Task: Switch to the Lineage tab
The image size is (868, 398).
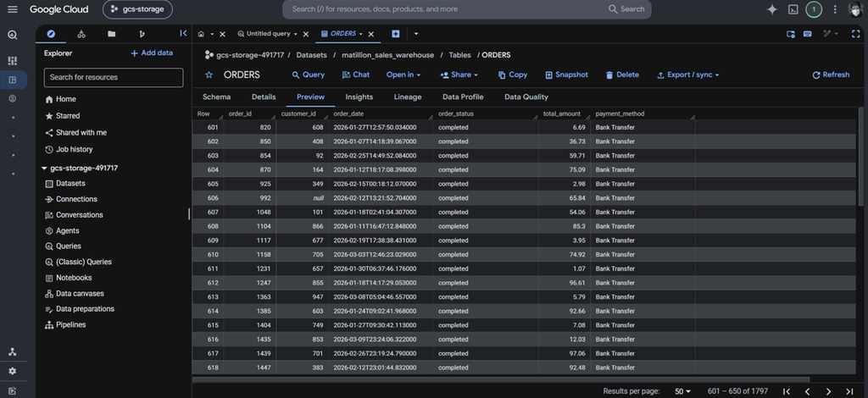Action: 408,97
